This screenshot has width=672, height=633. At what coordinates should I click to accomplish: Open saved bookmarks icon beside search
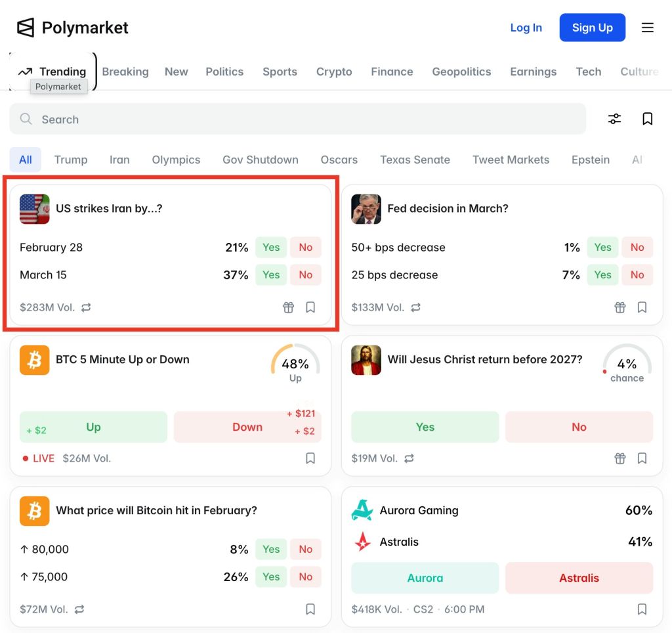point(647,119)
